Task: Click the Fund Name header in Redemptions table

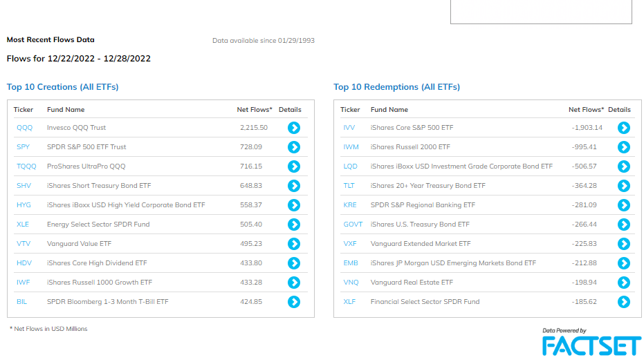Action: click(389, 109)
